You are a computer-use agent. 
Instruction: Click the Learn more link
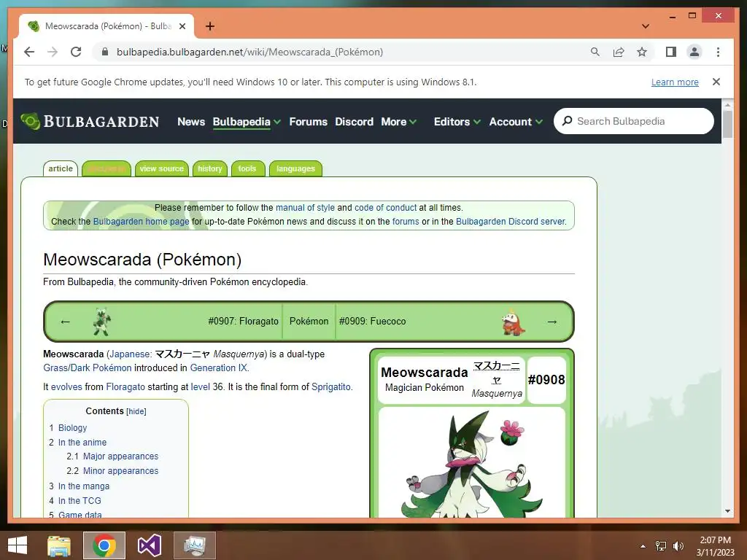675,82
